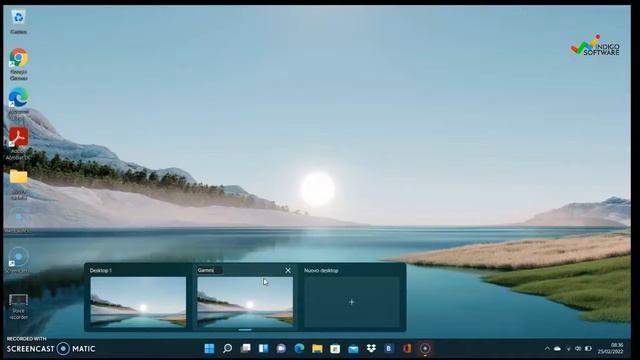Open the Widgets panel from the taskbar
This screenshot has width=640, height=360.
tap(263, 348)
